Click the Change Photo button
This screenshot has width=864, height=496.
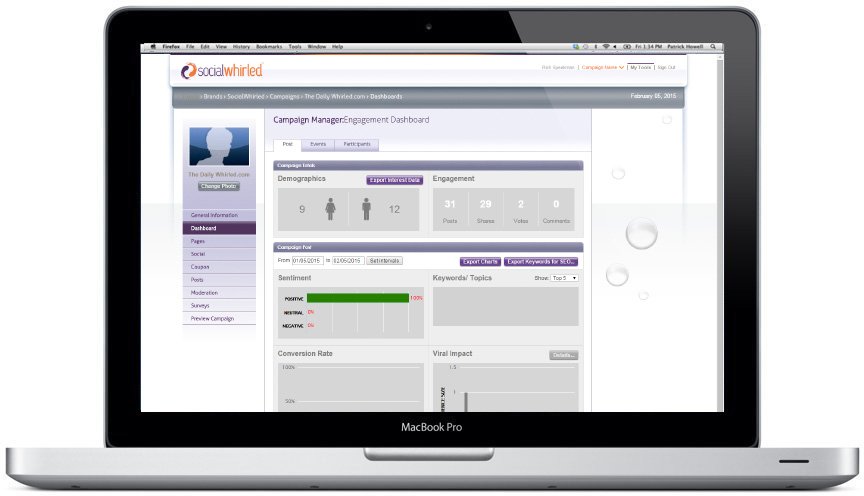click(218, 186)
